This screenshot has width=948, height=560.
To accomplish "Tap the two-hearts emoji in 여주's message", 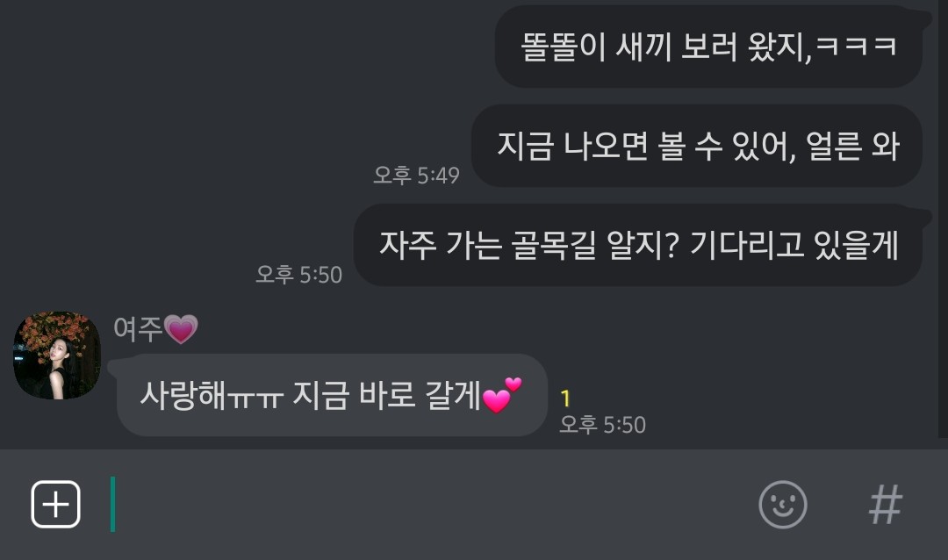I will [x=502, y=396].
